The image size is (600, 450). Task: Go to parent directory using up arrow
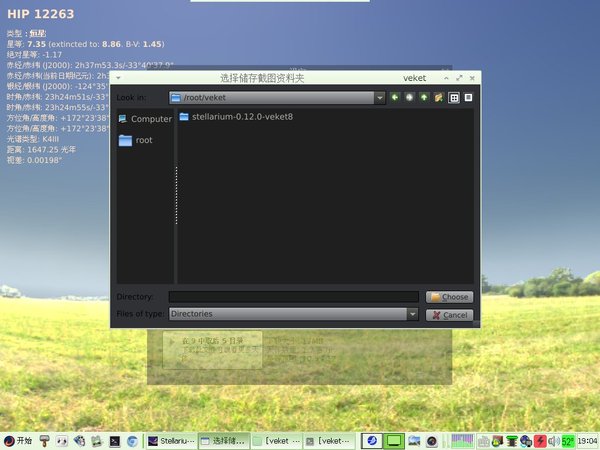(424, 97)
